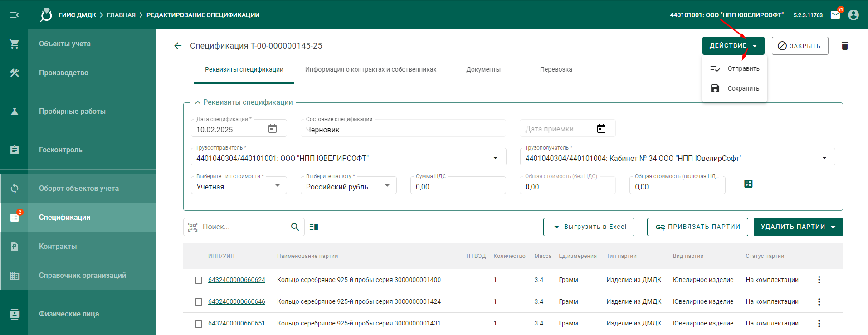
Task: Switch to Перевозка tab
Action: [556, 70]
